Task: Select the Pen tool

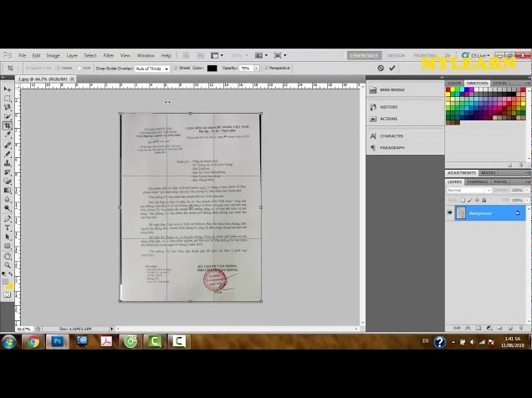Action: point(8,219)
